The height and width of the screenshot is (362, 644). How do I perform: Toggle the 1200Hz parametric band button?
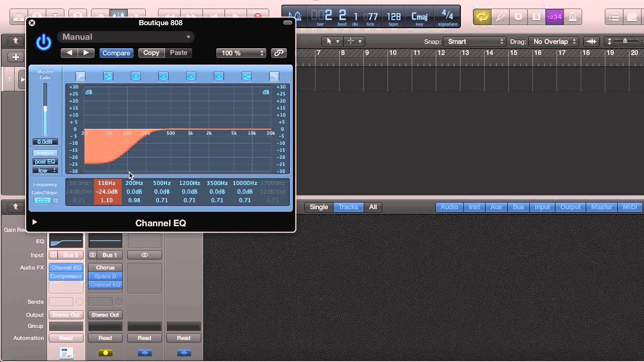(191, 76)
